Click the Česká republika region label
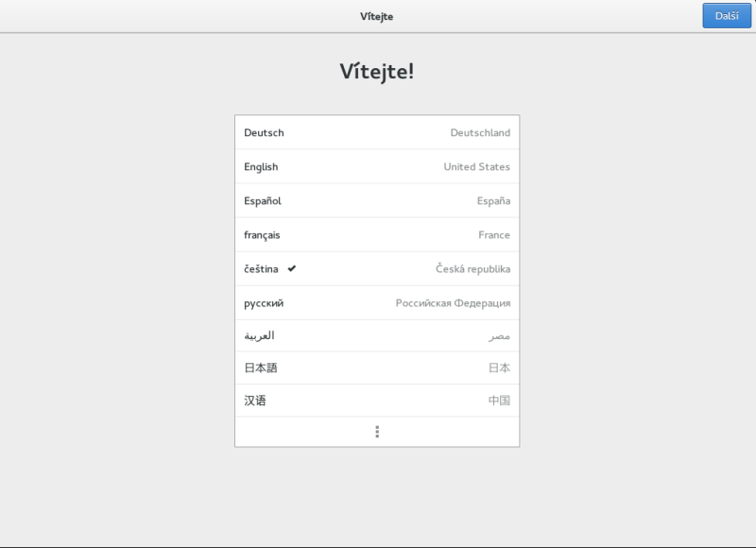This screenshot has height=548, width=756. click(472, 269)
